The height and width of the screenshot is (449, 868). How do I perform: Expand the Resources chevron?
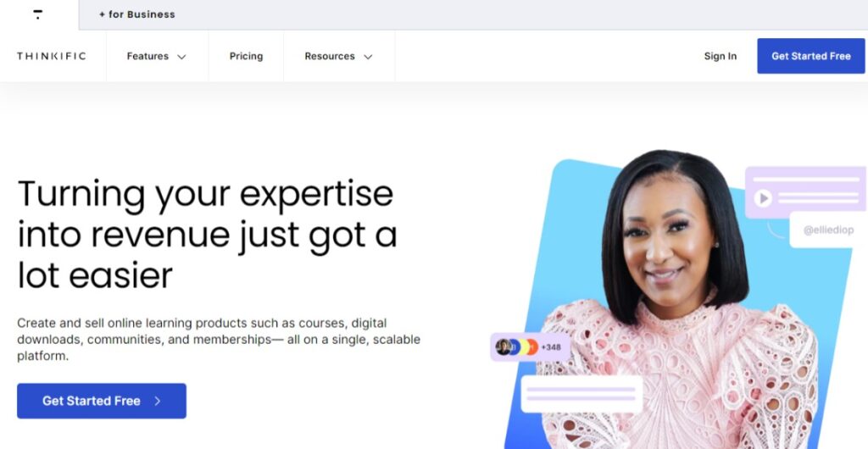click(368, 57)
